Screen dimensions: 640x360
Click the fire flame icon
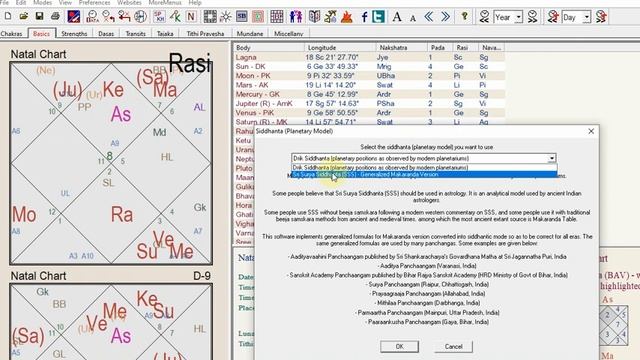347,16
